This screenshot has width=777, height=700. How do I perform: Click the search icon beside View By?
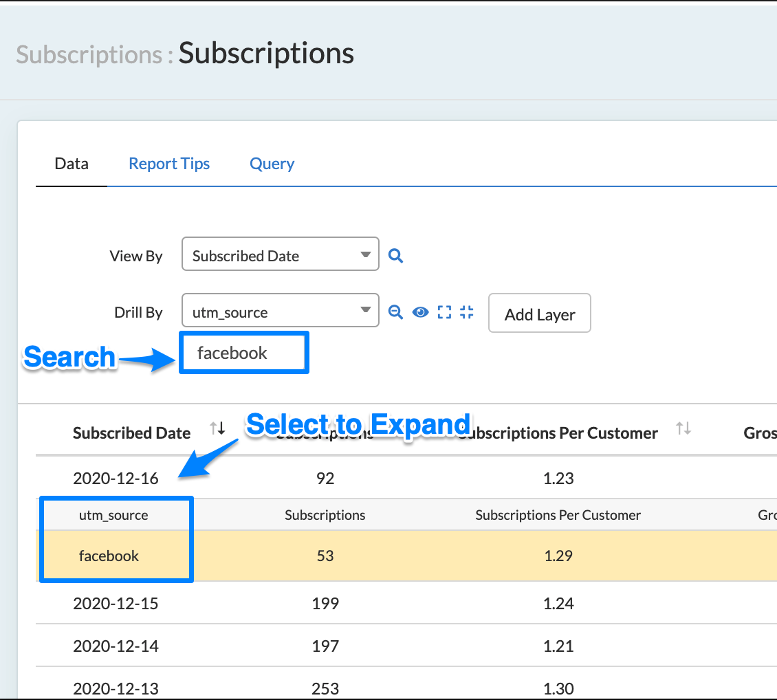tap(395, 256)
